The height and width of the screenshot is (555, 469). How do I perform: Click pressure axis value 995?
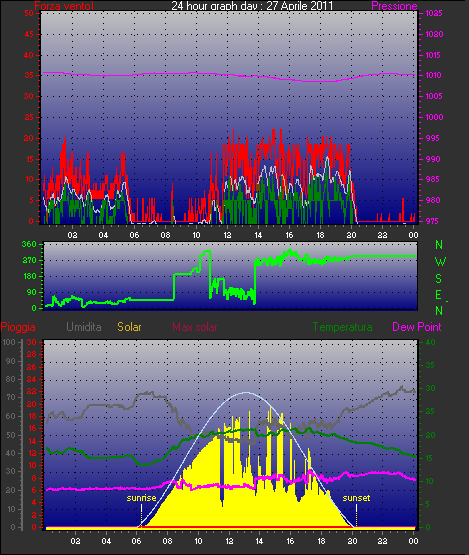pos(433,138)
